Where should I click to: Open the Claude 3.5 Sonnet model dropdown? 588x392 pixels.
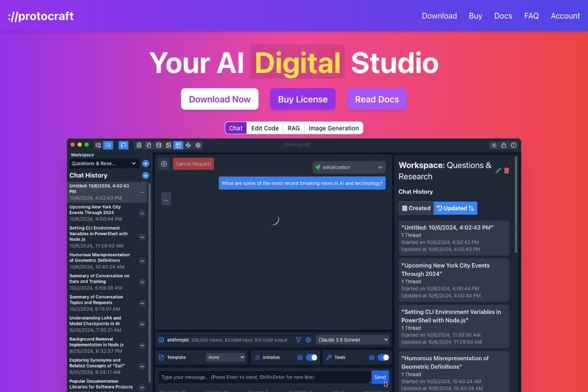(353, 340)
